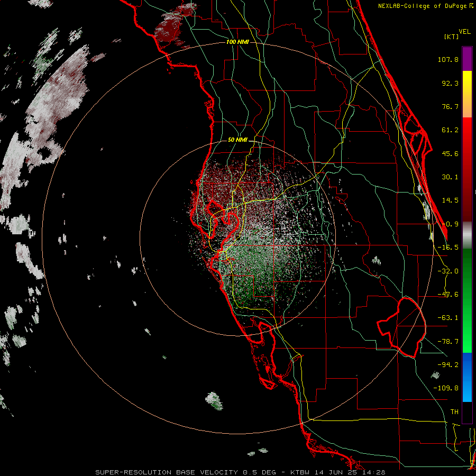
Task: Click the 14:28 timestamp
Action: (374, 472)
